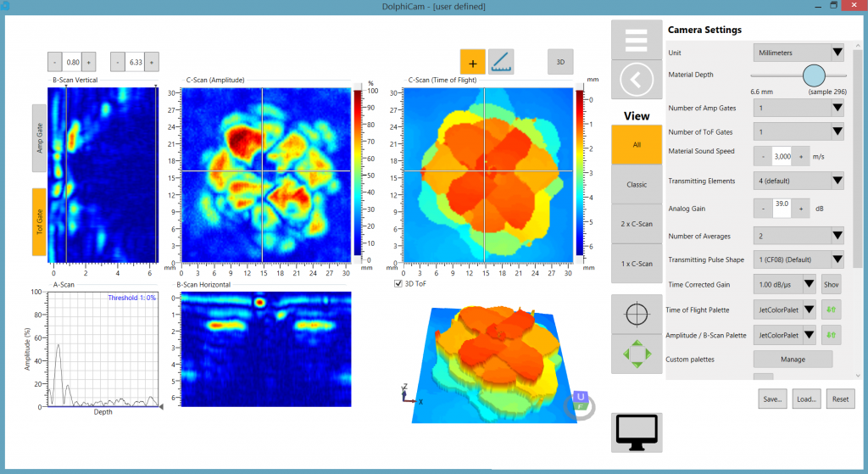Decrease Analog Gain value
The height and width of the screenshot is (474, 868).
(763, 209)
